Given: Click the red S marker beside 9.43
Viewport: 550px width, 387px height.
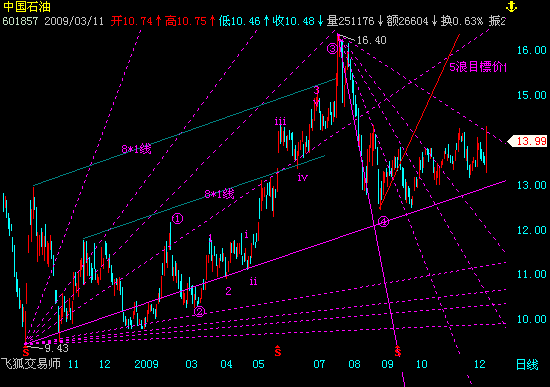Looking at the screenshot, I should tap(26, 351).
